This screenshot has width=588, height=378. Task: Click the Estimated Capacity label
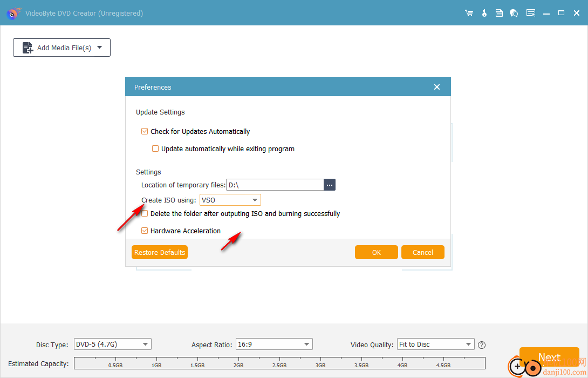[x=38, y=364]
